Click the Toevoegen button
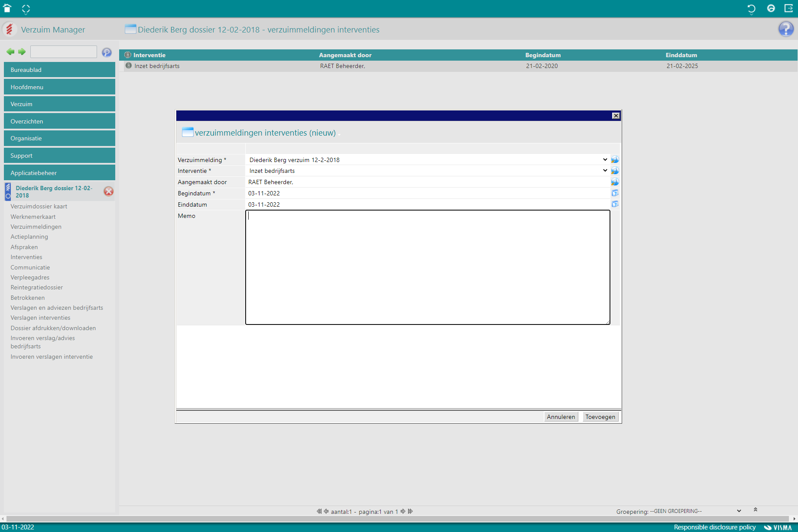This screenshot has height=532, width=798. click(600, 417)
